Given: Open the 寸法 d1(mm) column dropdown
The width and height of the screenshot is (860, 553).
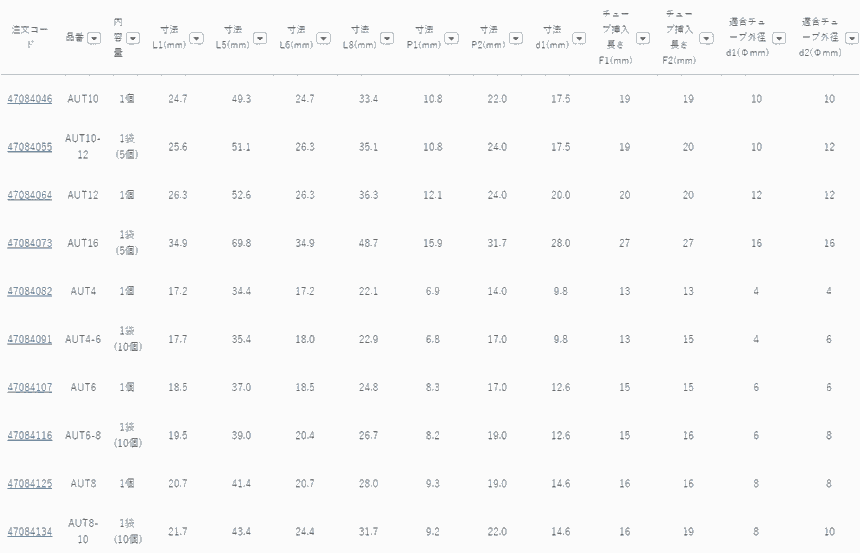Looking at the screenshot, I should [x=580, y=38].
